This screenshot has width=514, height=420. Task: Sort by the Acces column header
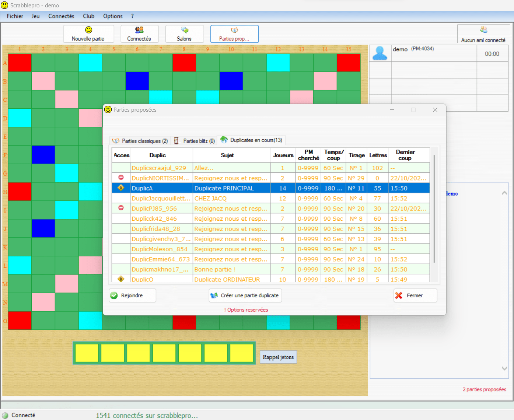click(121, 155)
